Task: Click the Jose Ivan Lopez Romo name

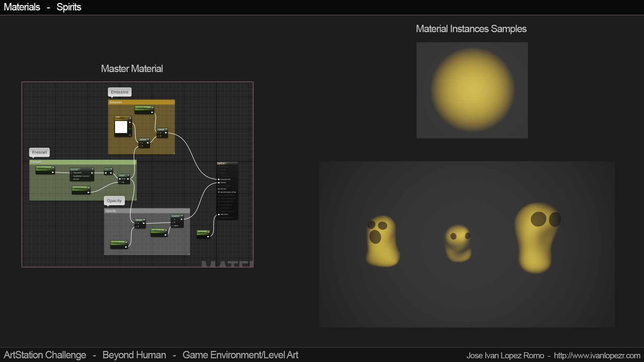Action: (505, 355)
